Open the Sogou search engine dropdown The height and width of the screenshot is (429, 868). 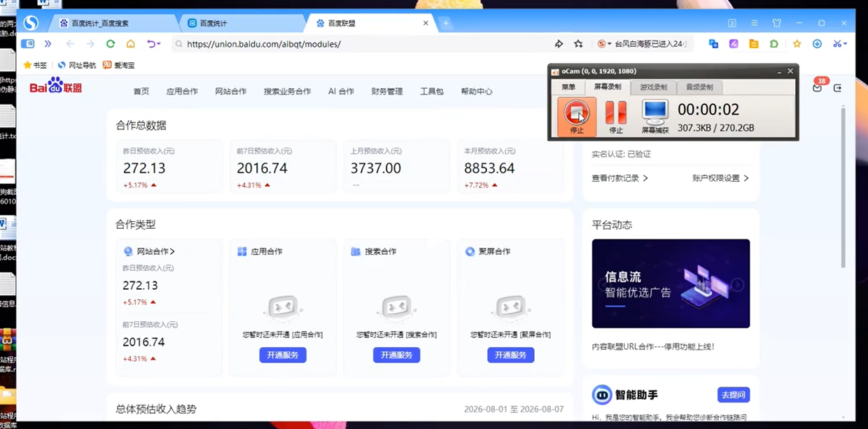coord(604,43)
